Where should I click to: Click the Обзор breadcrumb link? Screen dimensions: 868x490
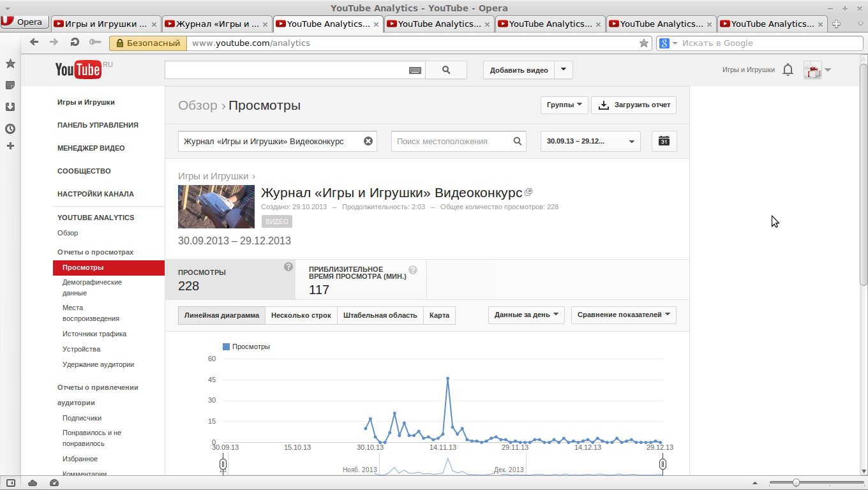[198, 105]
